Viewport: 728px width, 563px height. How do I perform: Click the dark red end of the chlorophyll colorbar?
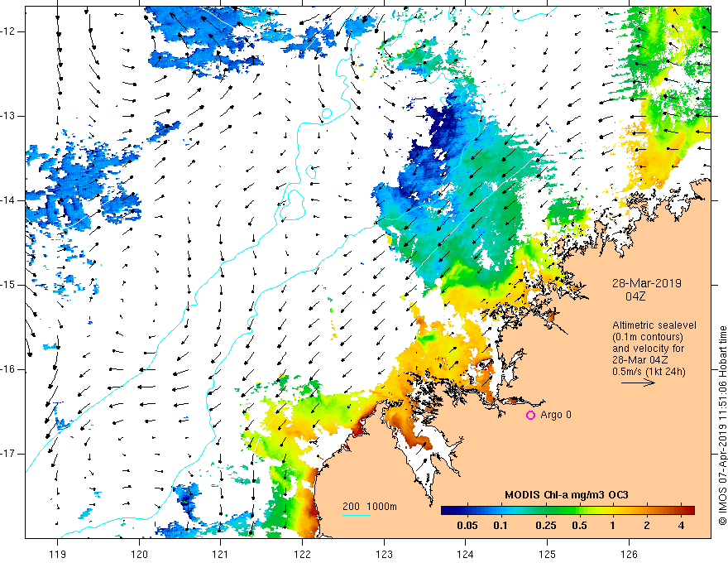689,511
